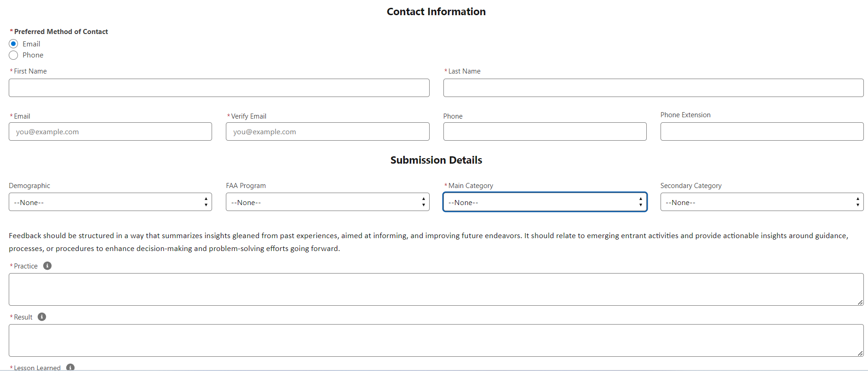Select the Phone contact method radio
The width and height of the screenshot is (868, 371).
point(13,55)
